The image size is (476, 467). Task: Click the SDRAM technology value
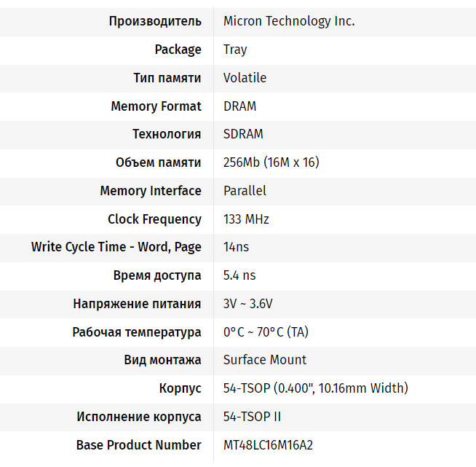243,134
